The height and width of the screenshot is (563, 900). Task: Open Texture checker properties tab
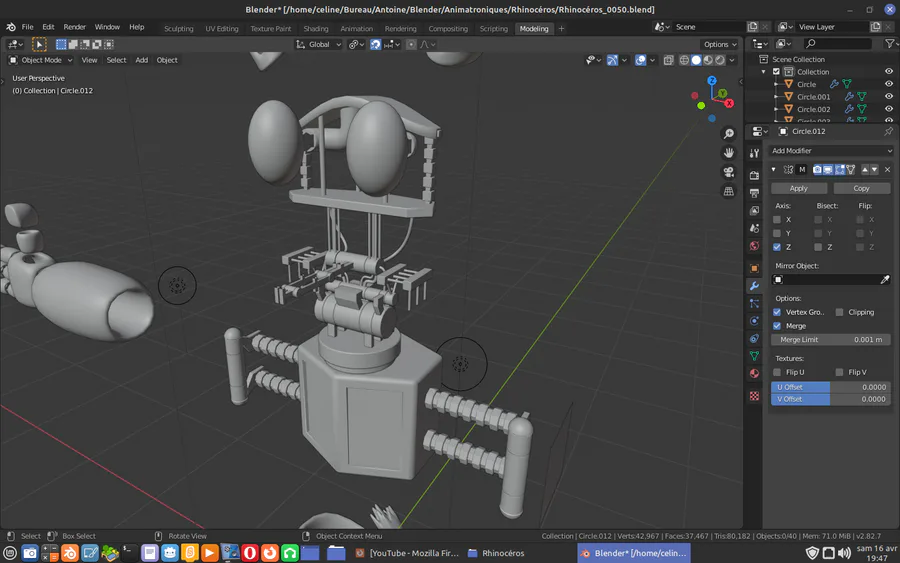754,396
